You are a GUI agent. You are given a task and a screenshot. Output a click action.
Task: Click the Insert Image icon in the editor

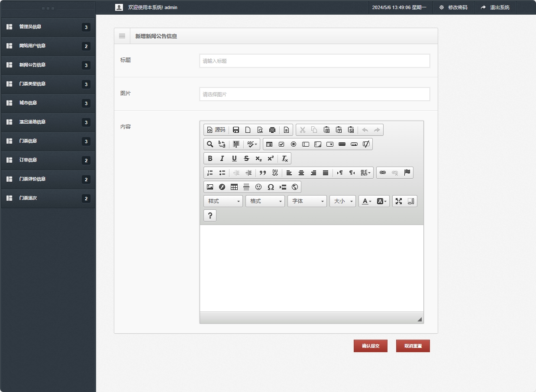210,187
